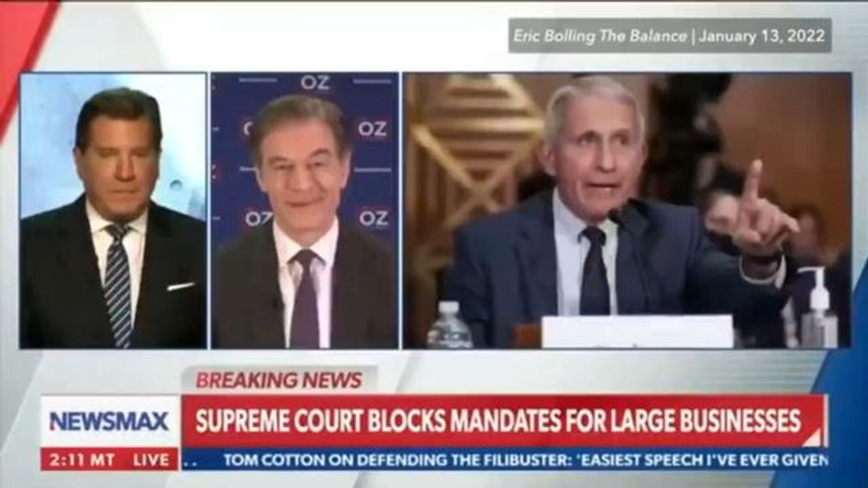Click the water bottle on the hearing desk
Viewport: 868px width, 488px height.
pyautogui.click(x=449, y=325)
